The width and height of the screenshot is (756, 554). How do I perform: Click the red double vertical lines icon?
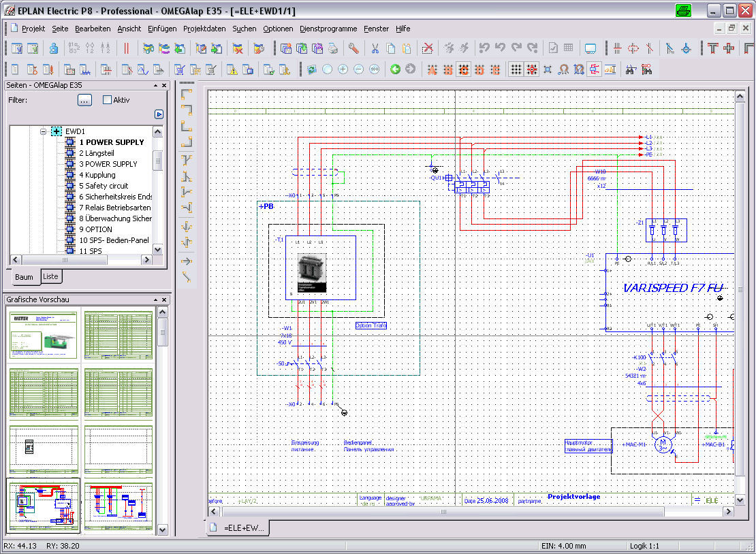click(126, 48)
